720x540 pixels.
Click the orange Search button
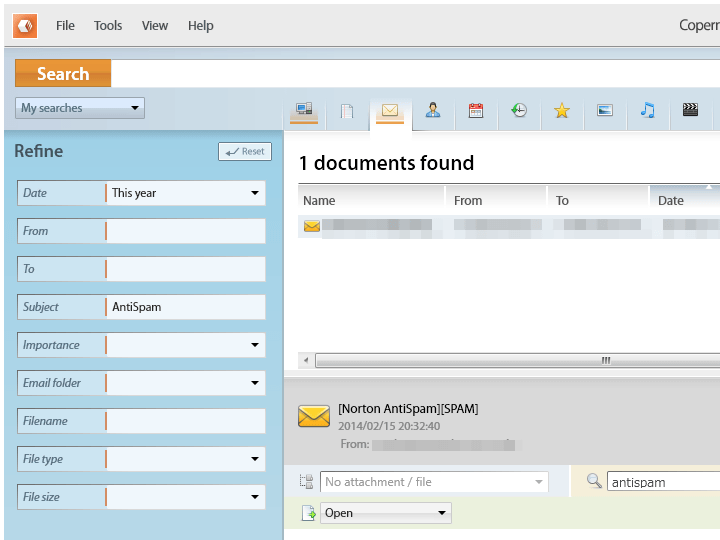[x=63, y=73]
